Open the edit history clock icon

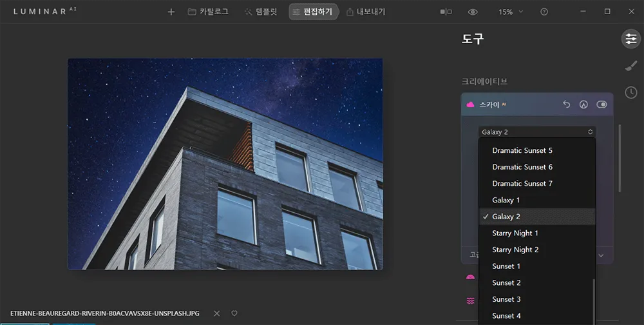pyautogui.click(x=631, y=92)
